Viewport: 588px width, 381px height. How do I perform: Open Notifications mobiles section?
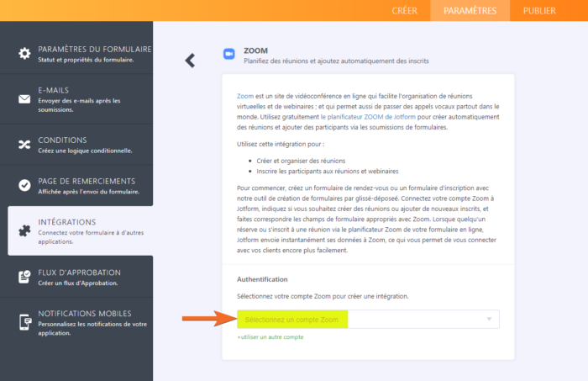coord(76,322)
